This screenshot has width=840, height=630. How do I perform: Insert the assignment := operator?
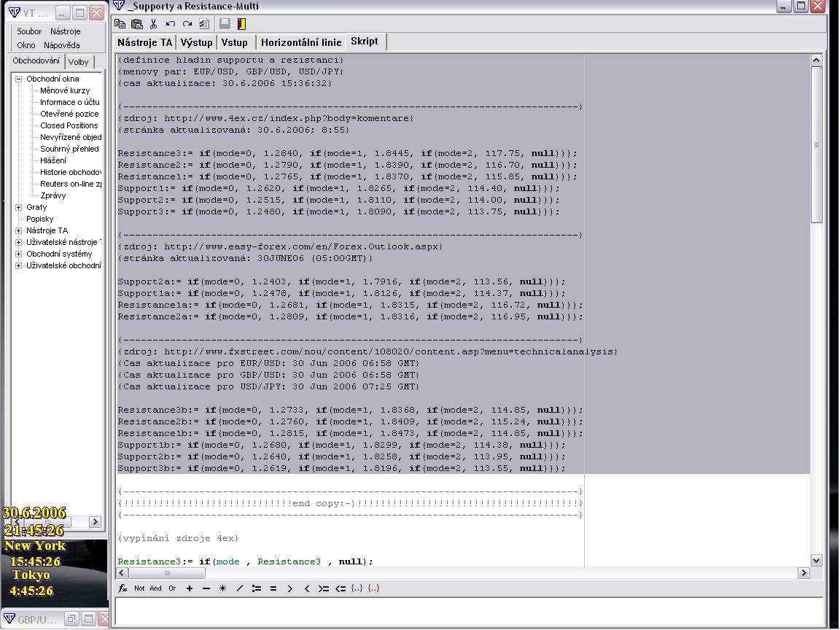point(257,588)
